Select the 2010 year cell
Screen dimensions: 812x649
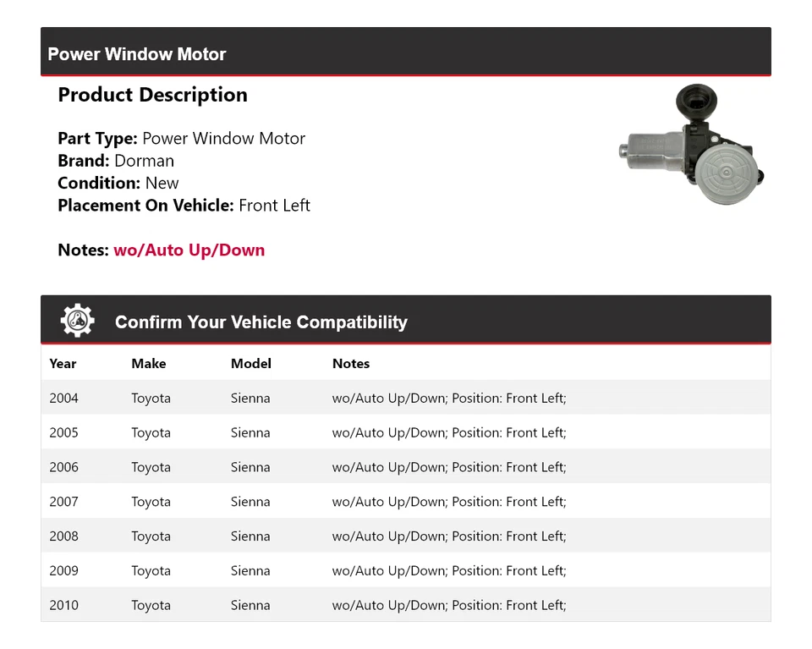pos(63,605)
